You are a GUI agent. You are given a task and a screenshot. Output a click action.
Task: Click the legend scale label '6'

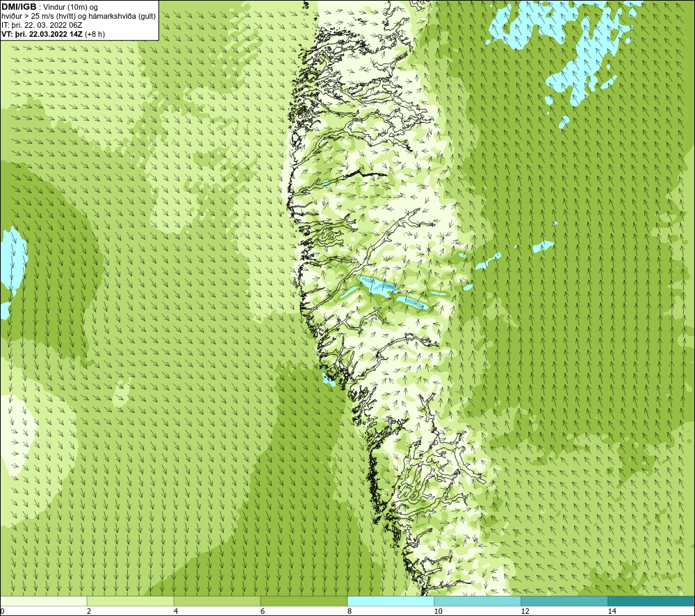[x=263, y=612]
